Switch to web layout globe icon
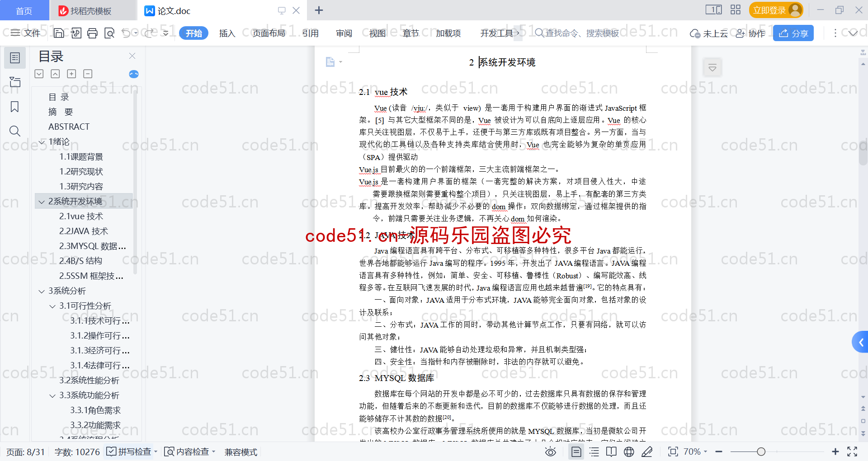The height and width of the screenshot is (461, 868). (x=629, y=452)
